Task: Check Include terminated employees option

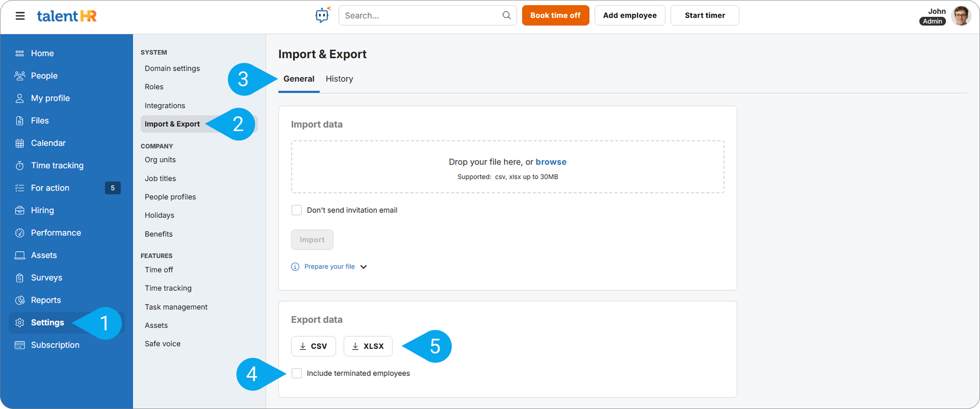Action: click(x=297, y=373)
